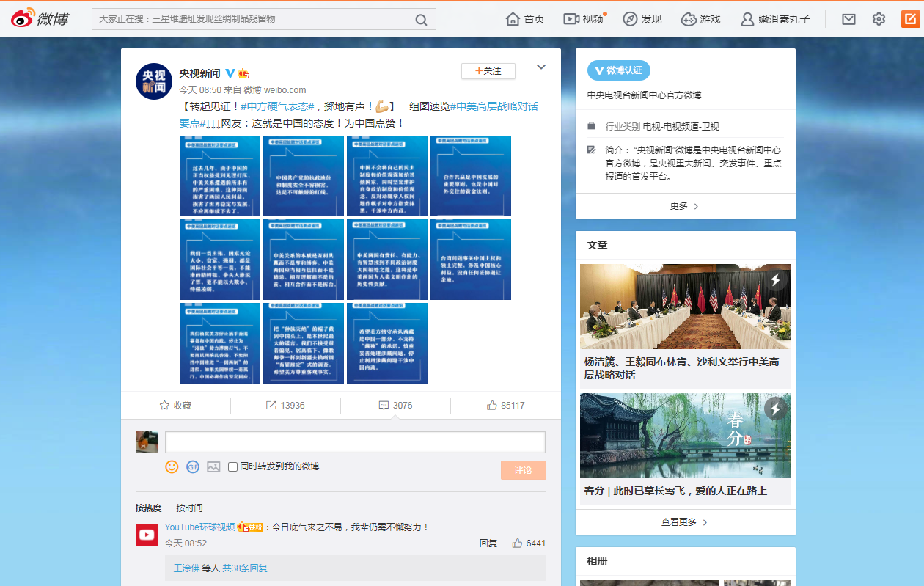924x586 pixels.
Task: Open the GIF picker icon
Action: [193, 466]
